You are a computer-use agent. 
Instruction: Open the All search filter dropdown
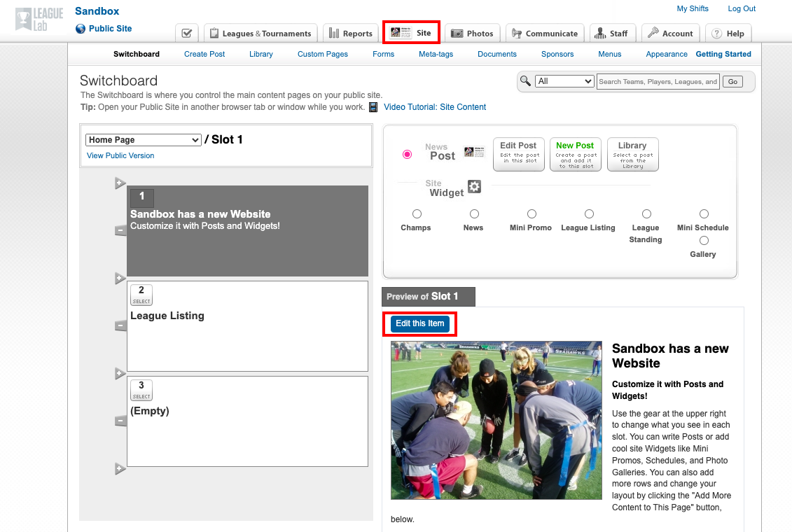point(564,81)
